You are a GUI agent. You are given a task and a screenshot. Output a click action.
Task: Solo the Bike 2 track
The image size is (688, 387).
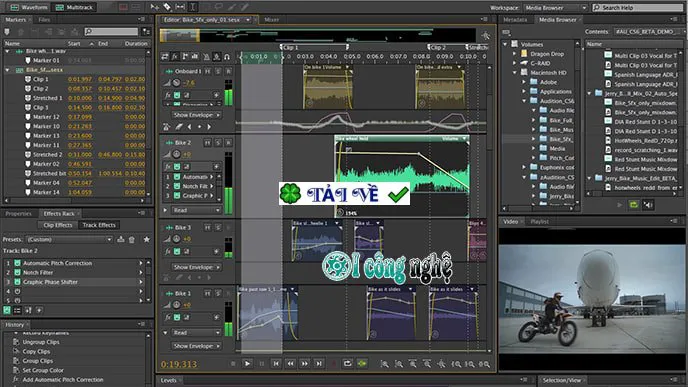218,143
